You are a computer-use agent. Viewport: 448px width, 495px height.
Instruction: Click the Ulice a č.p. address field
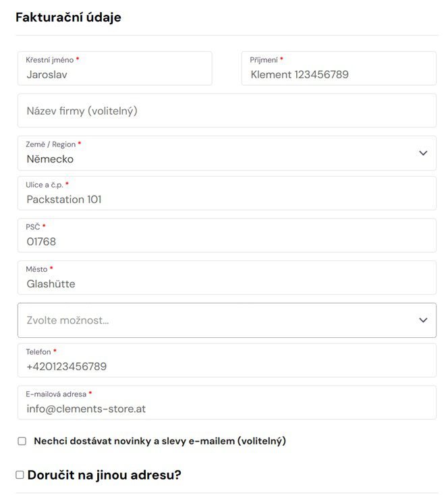click(x=227, y=200)
